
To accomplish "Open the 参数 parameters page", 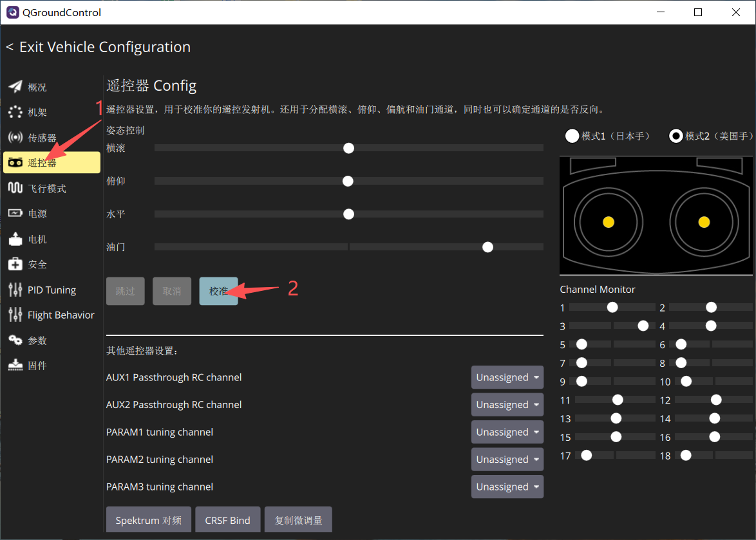I will [x=52, y=340].
